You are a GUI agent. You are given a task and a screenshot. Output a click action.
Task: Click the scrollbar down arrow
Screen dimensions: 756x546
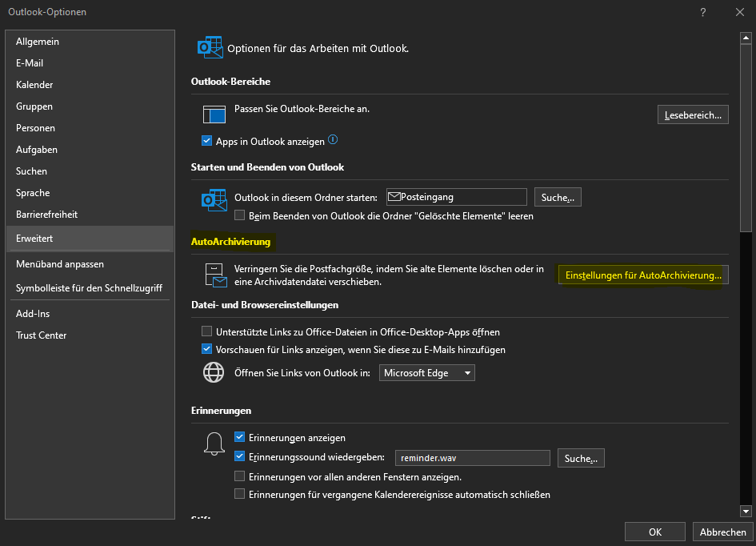pyautogui.click(x=746, y=511)
